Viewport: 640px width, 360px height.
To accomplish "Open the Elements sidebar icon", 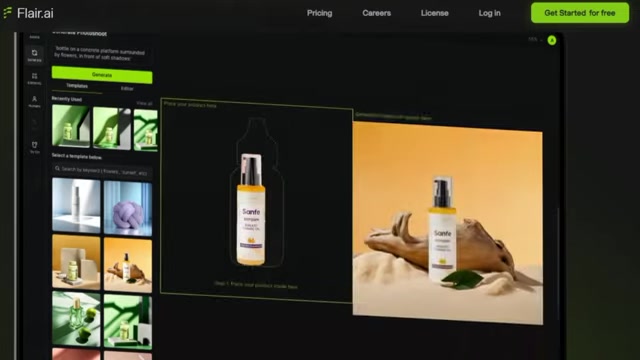I will (34, 78).
